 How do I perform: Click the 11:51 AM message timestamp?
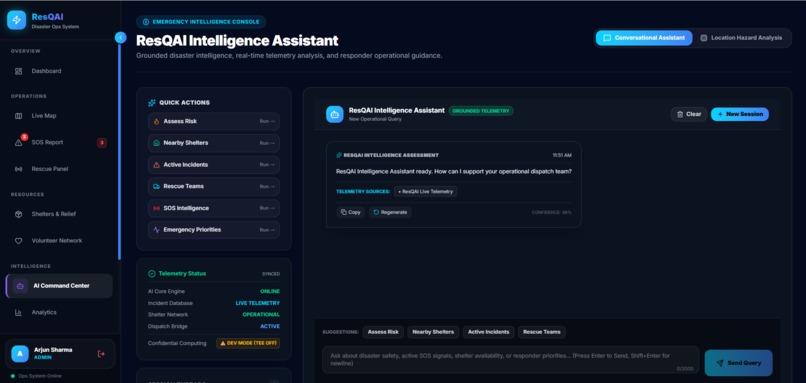(x=562, y=155)
